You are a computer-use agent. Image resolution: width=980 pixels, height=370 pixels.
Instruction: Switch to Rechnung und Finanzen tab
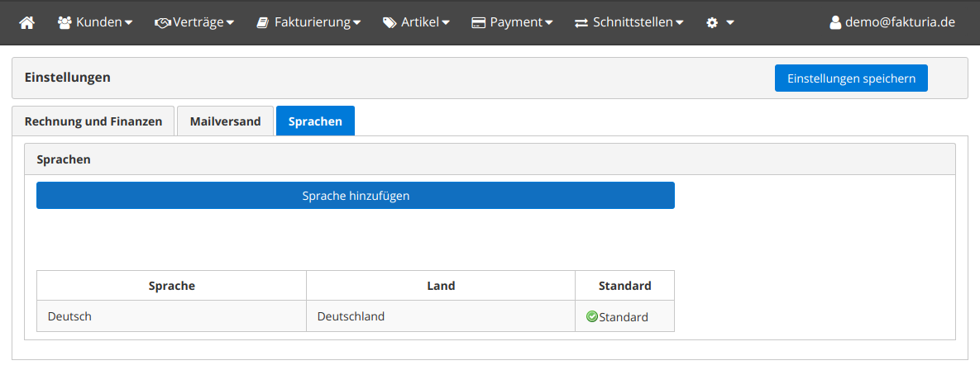[93, 121]
